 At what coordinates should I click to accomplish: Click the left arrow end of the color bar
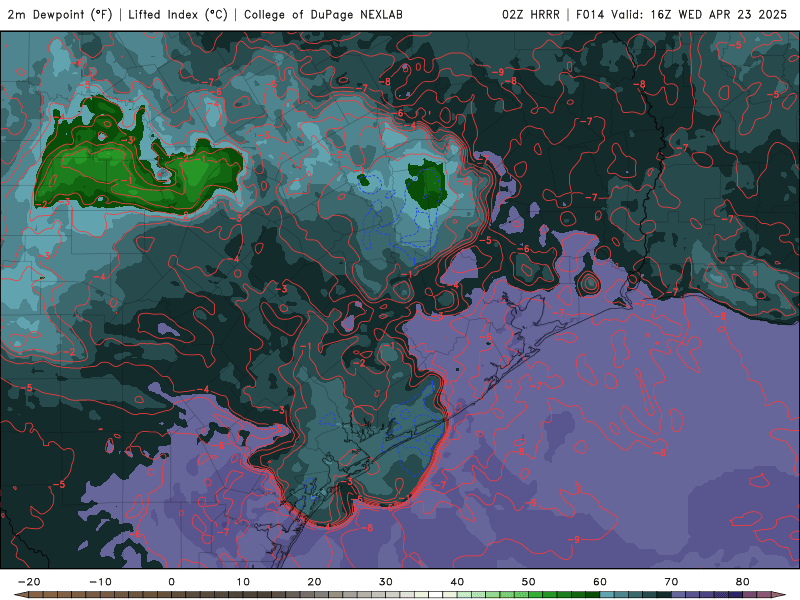[x=21, y=594]
